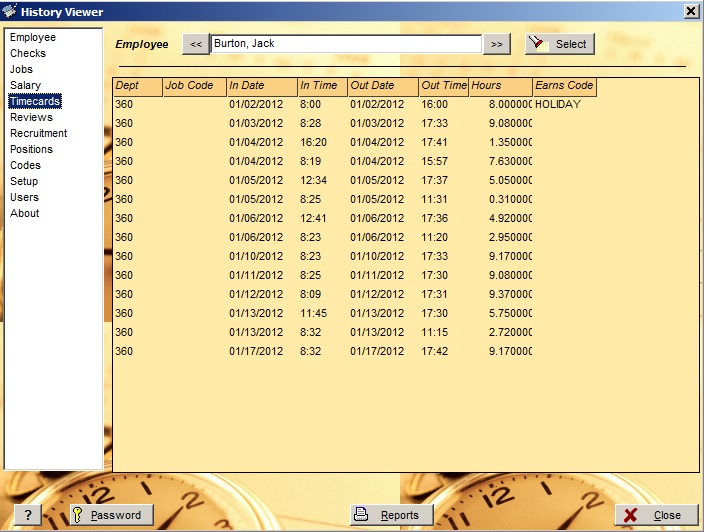Select In Date 01/03/2012 cell
The image size is (704, 532).
click(256, 123)
